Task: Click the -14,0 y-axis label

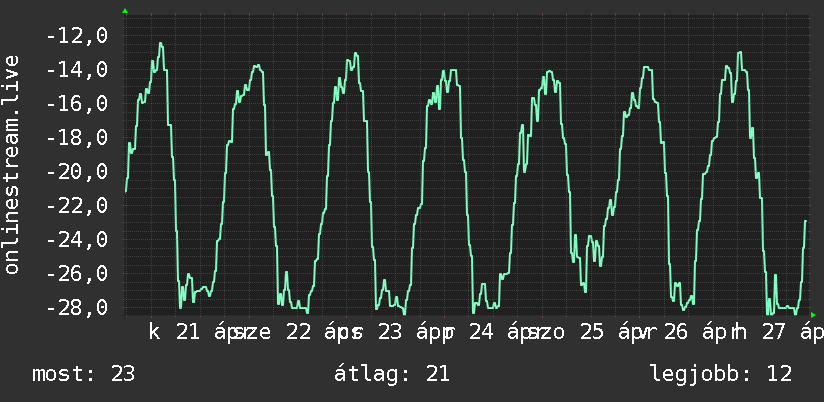Action: click(x=77, y=70)
